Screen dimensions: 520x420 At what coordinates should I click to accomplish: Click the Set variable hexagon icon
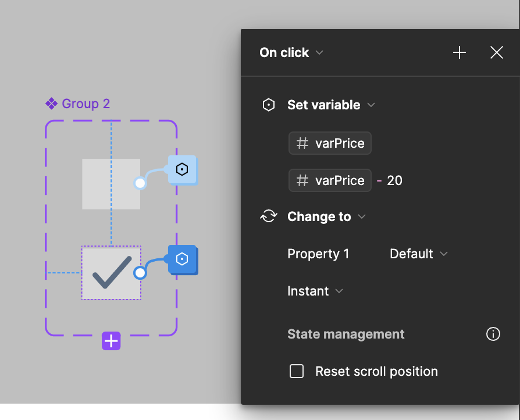click(269, 105)
